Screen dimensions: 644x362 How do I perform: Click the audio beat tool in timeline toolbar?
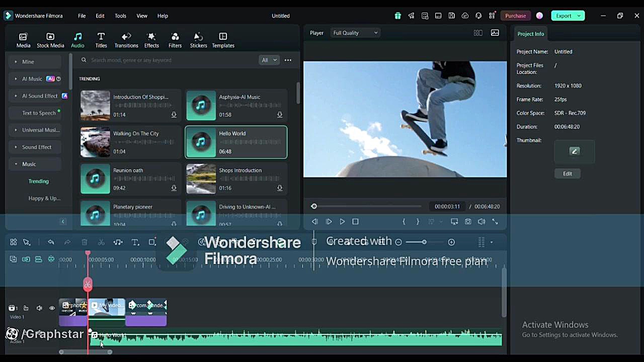pos(118,242)
